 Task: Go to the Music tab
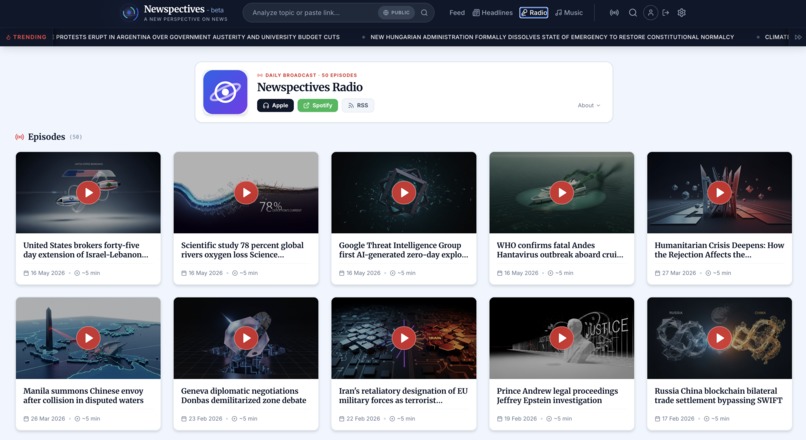569,13
